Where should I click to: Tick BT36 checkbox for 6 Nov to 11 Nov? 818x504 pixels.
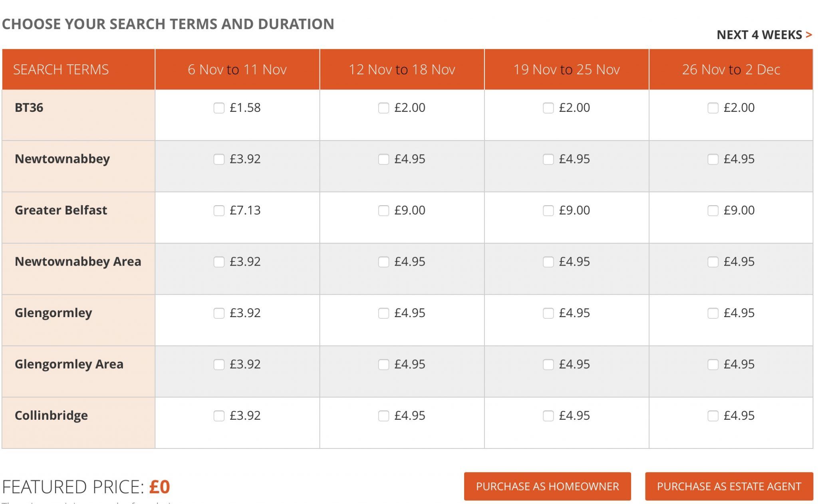219,108
